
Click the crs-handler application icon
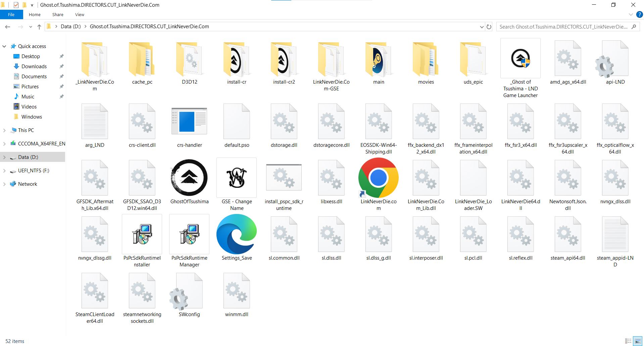[x=189, y=122]
